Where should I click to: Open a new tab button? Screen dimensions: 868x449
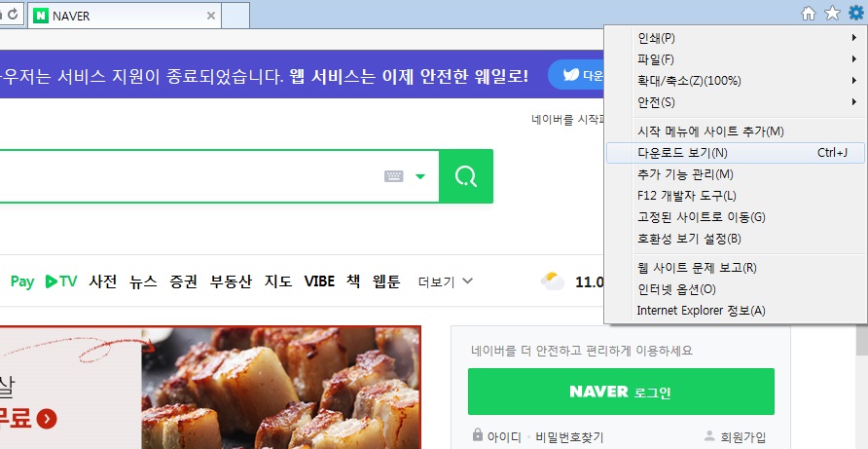[235, 15]
